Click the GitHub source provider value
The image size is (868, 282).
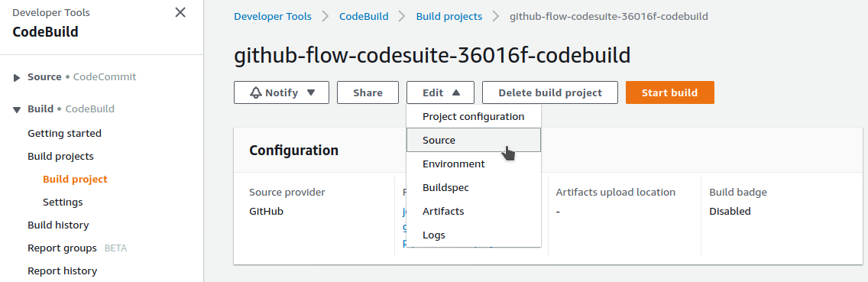[266, 211]
